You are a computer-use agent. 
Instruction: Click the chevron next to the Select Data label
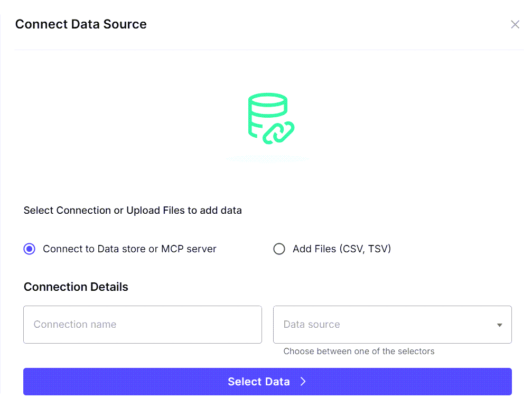tap(302, 381)
